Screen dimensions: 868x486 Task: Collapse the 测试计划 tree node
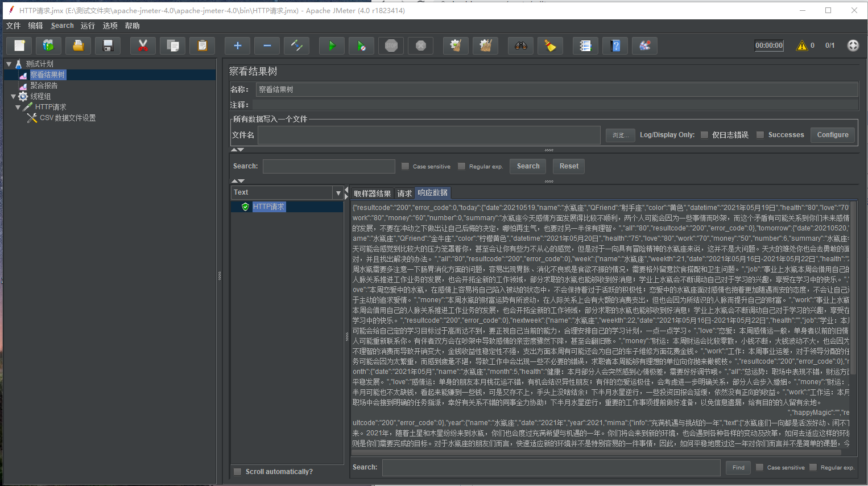[x=9, y=64]
